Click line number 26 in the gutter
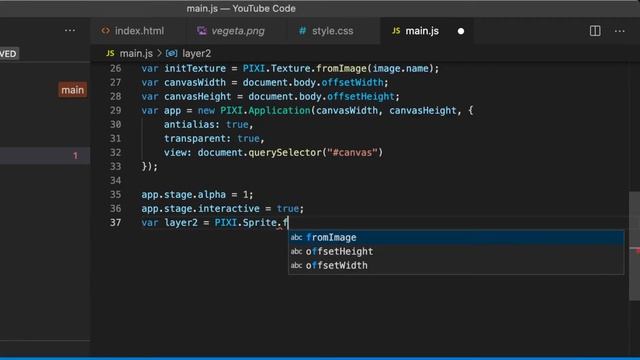The height and width of the screenshot is (360, 640). pos(116,68)
